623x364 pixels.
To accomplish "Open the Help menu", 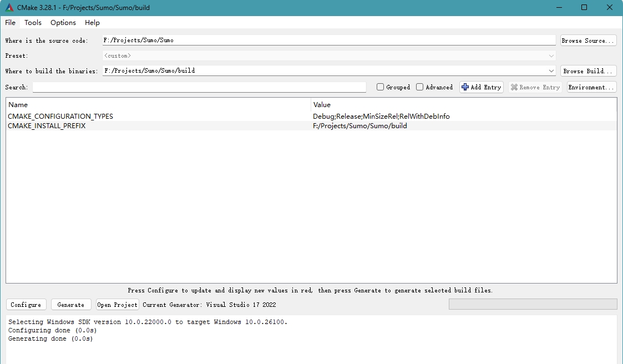I will (92, 23).
